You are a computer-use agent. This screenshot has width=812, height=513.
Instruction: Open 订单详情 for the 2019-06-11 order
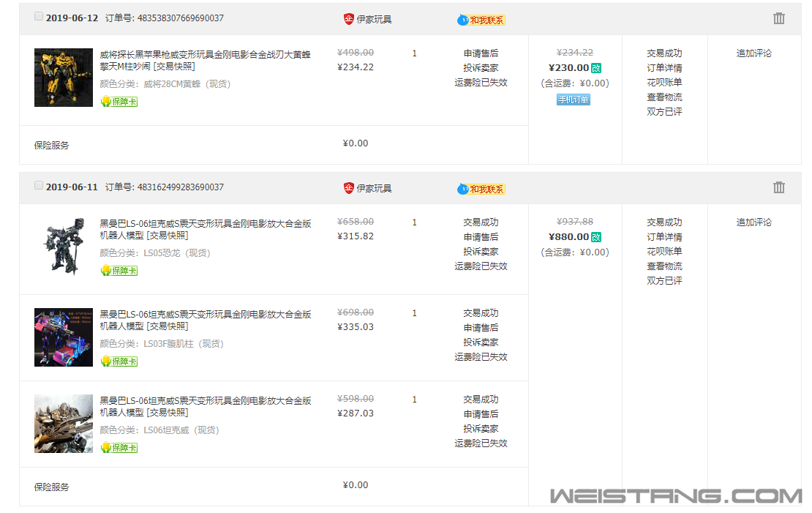pyautogui.click(x=664, y=236)
